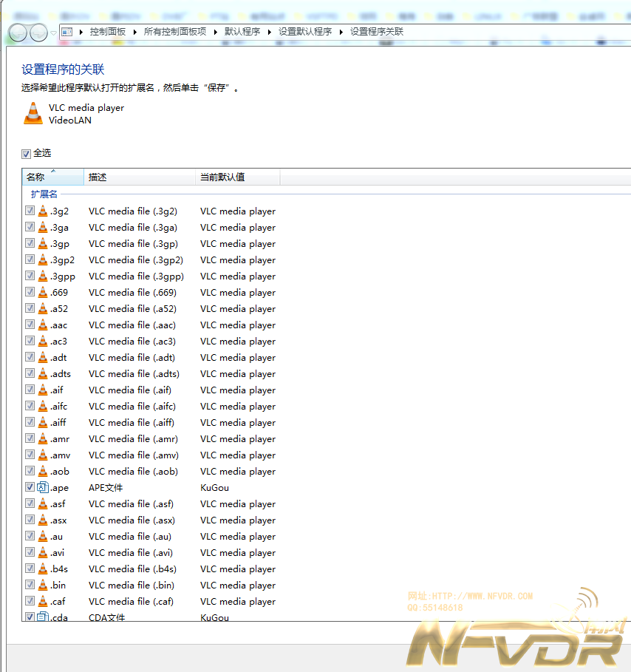Image resolution: width=631 pixels, height=672 pixels.
Task: Select the .aac VLC media file row
Action: click(132, 325)
